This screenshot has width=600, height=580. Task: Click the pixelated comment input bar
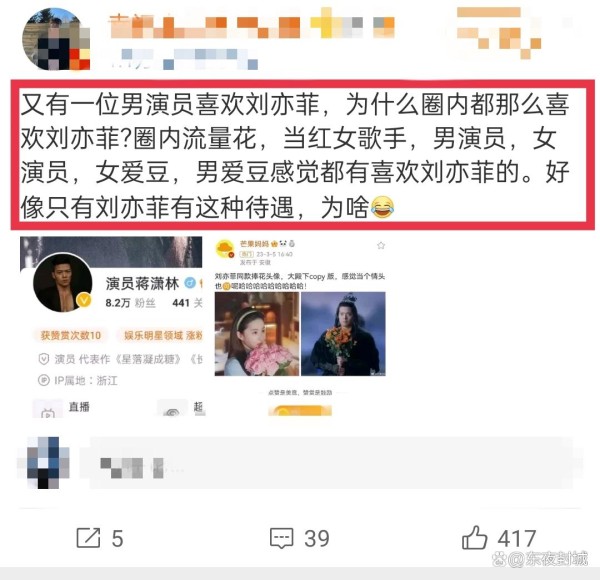pyautogui.click(x=331, y=463)
